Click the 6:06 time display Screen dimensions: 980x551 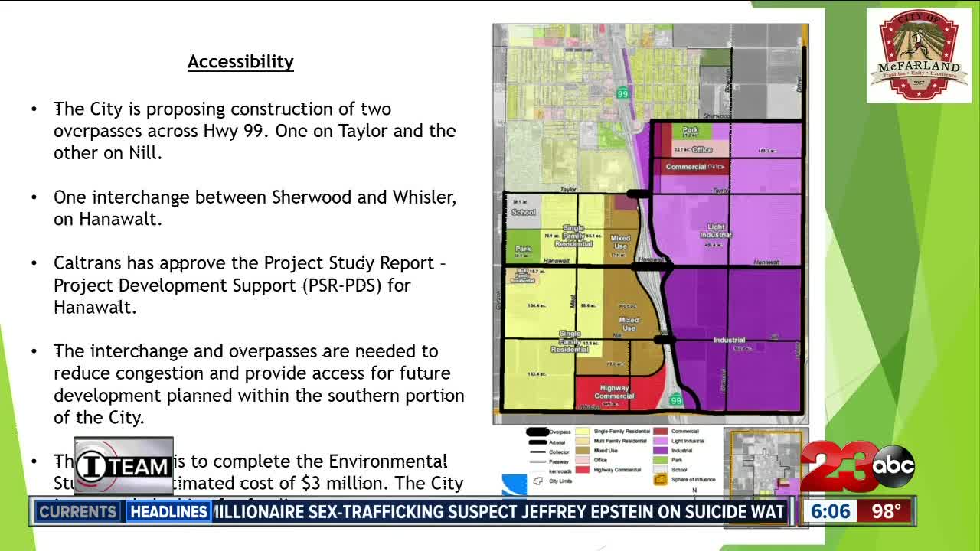[x=831, y=511]
